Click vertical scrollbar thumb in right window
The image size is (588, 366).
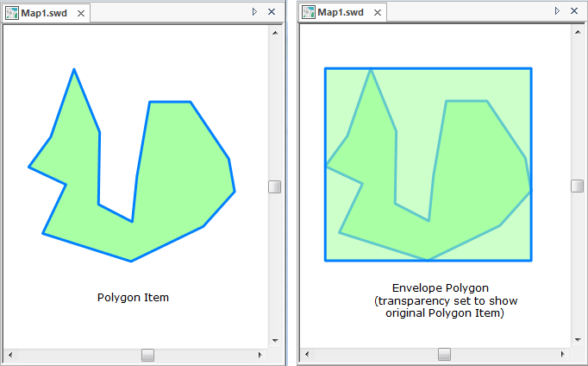(578, 186)
